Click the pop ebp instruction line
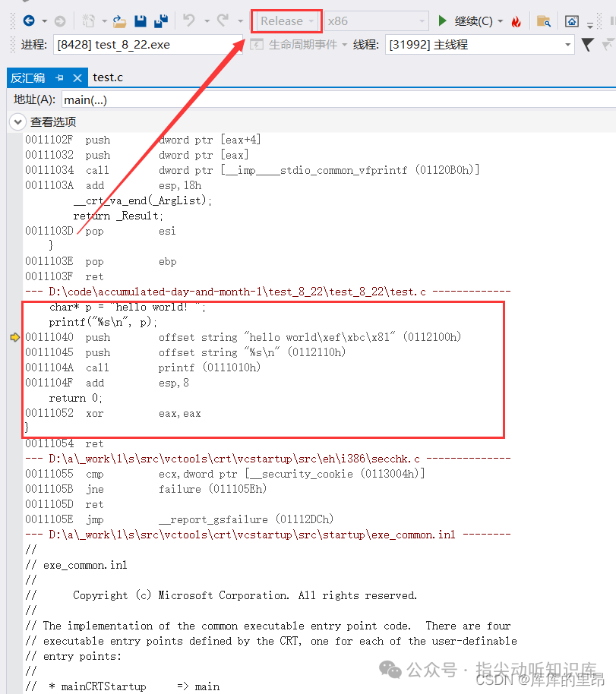Image resolution: width=616 pixels, height=694 pixels. (100, 261)
